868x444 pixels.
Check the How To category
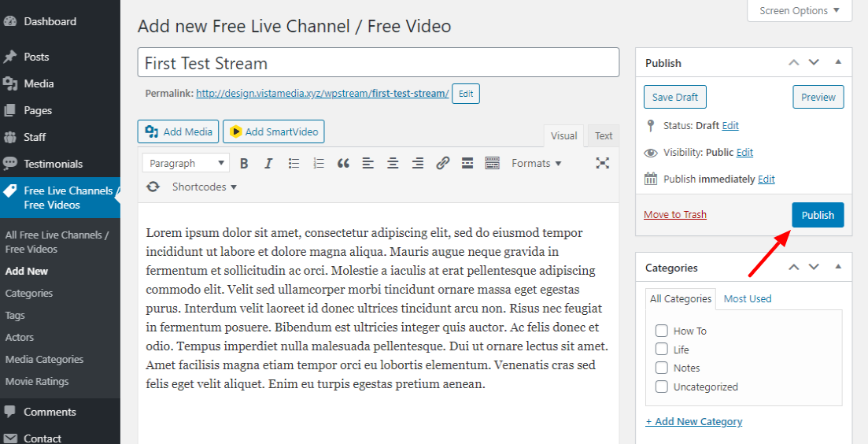(x=662, y=331)
